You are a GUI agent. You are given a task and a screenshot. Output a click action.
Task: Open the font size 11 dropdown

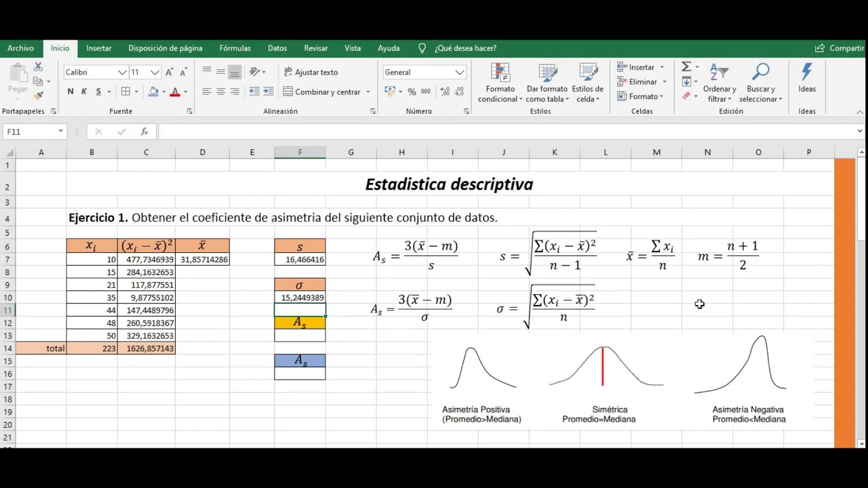point(155,73)
